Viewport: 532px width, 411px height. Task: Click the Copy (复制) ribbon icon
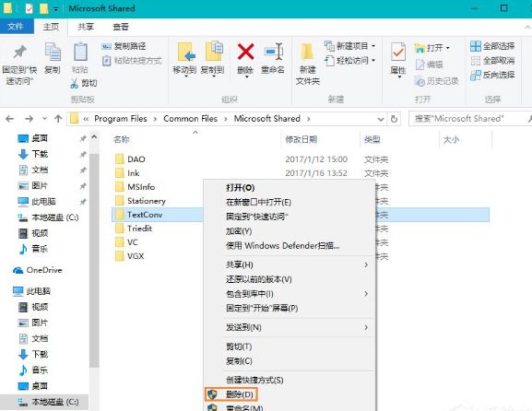[x=53, y=52]
